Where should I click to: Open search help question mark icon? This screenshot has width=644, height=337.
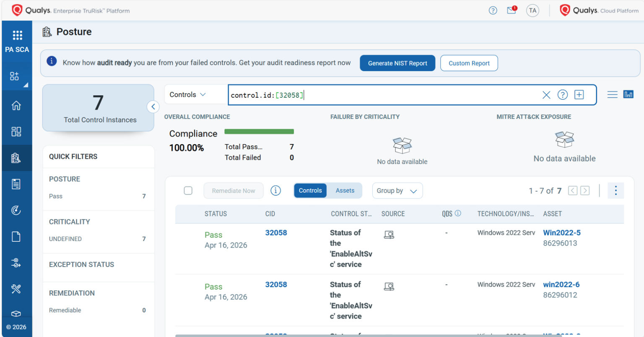click(563, 95)
